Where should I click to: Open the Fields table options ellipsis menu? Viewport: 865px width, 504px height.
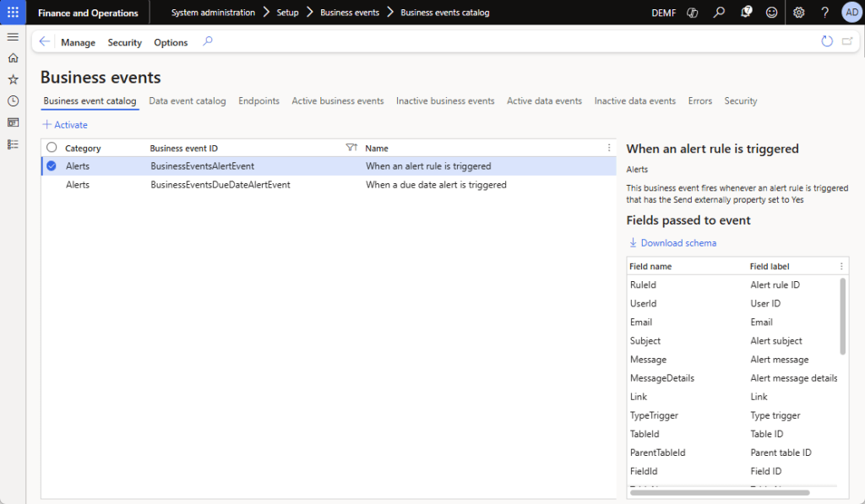tap(840, 266)
